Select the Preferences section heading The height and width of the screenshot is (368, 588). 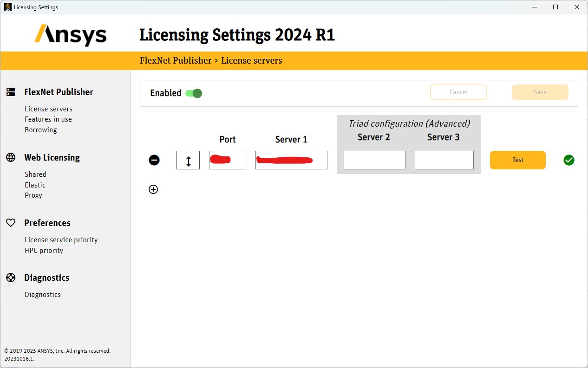(47, 223)
